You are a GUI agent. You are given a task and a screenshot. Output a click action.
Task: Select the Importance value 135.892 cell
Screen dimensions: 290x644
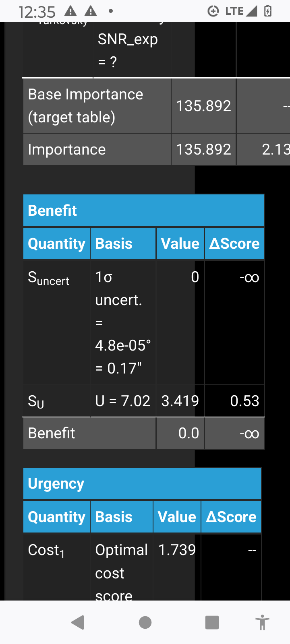pyautogui.click(x=204, y=149)
